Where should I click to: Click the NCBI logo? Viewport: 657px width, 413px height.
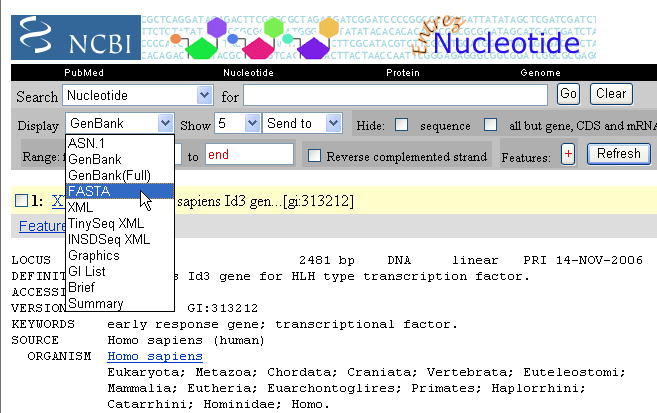point(76,37)
